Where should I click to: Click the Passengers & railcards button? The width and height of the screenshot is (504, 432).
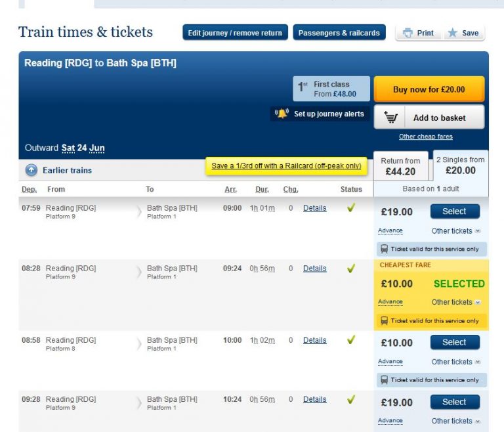[339, 33]
